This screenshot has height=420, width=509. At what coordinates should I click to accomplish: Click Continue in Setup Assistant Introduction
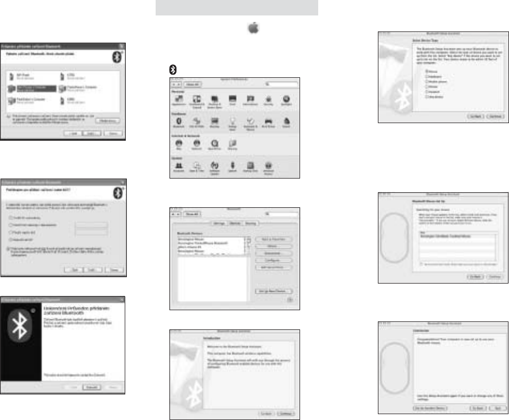coord(286,414)
